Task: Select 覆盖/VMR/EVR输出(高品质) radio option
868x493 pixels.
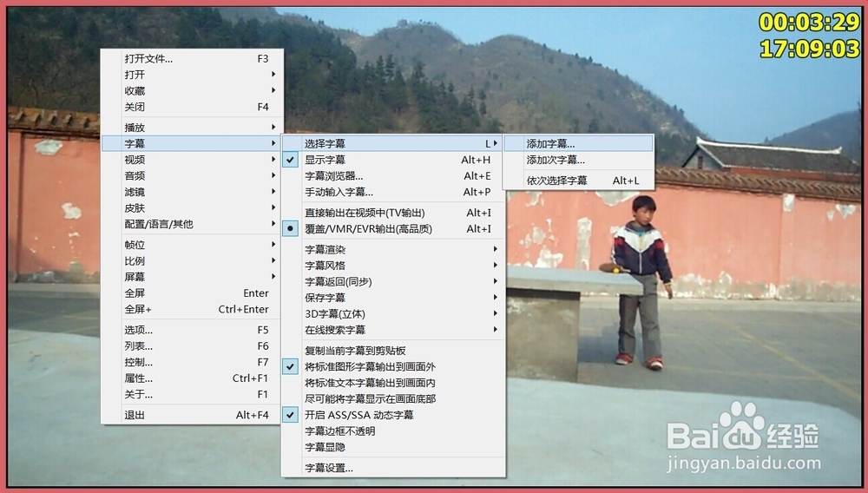Action: (x=393, y=228)
